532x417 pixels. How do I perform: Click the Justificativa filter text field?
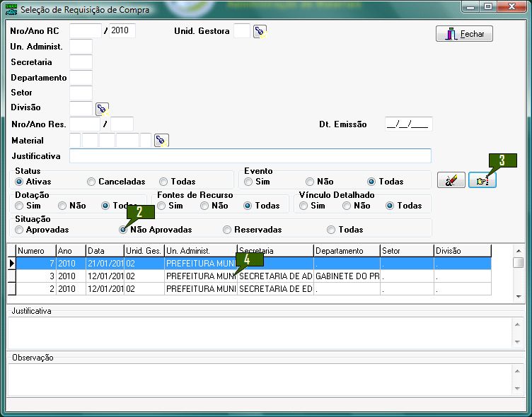[x=250, y=156]
